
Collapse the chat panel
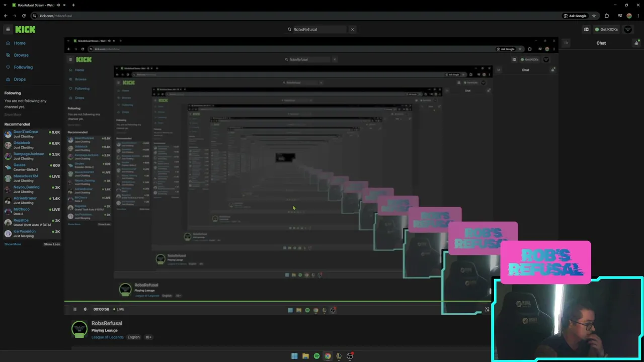click(566, 43)
